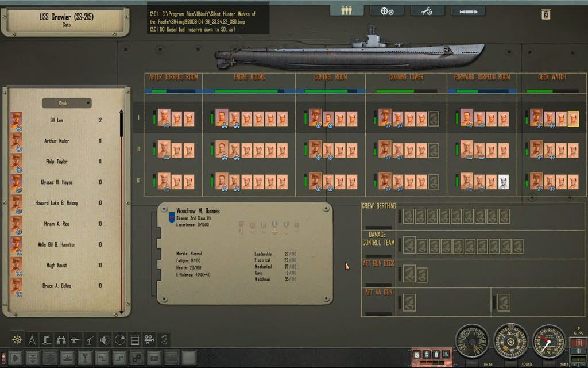
Task: Activate the movie camera view icon
Action: coord(149,339)
